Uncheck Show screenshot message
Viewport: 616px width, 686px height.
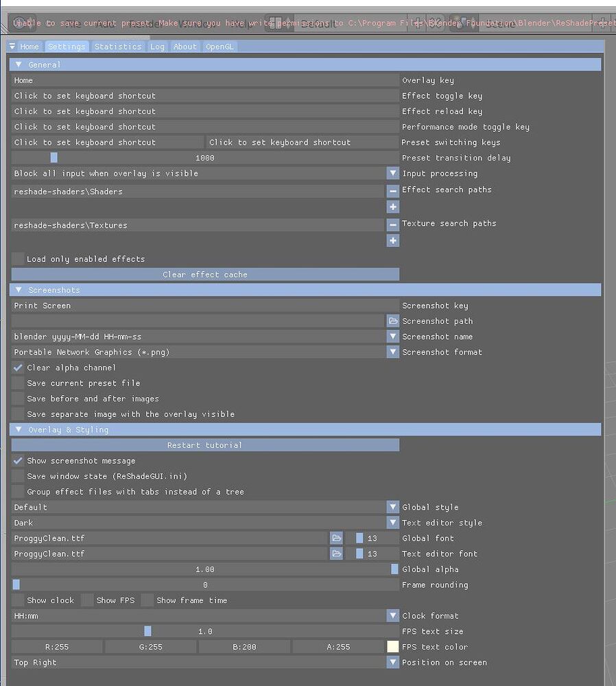[18, 461]
